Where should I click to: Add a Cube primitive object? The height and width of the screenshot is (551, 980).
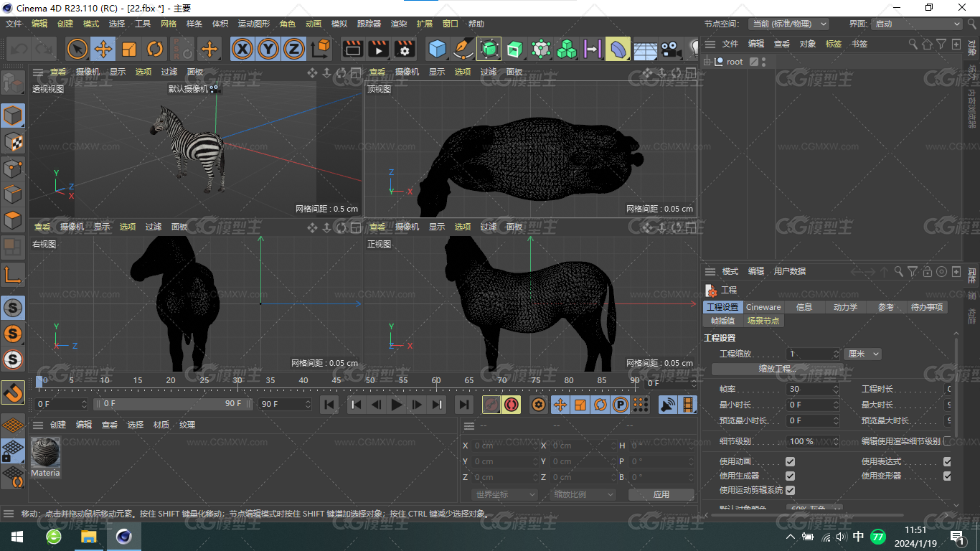[437, 49]
